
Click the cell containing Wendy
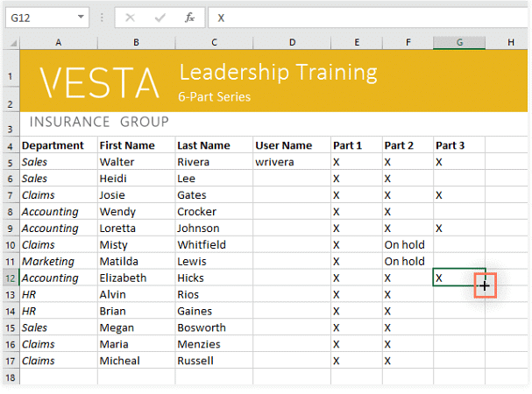[x=137, y=212]
